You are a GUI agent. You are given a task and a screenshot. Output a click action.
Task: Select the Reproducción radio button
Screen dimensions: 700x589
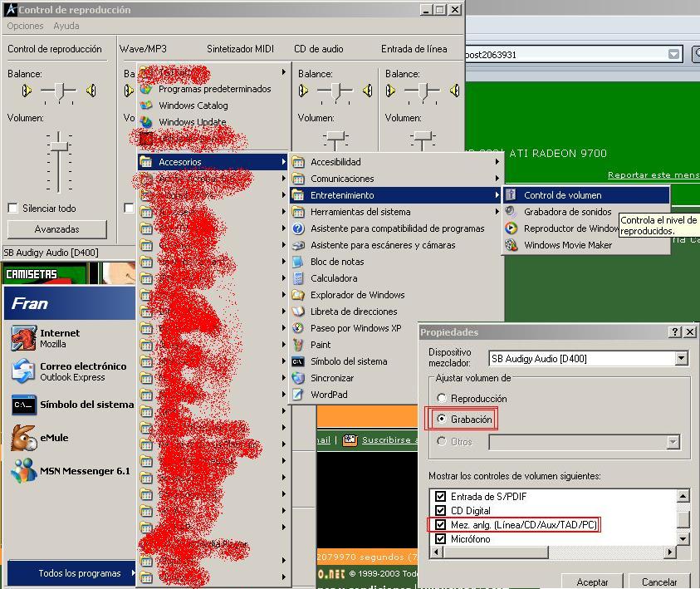(x=442, y=398)
